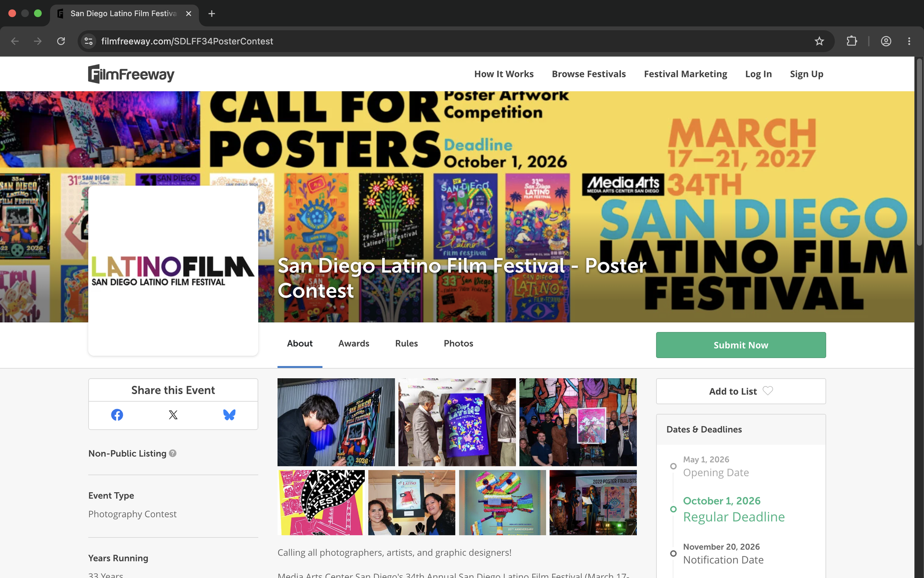Open the 2022 Poster Finalists photo

[x=593, y=502]
